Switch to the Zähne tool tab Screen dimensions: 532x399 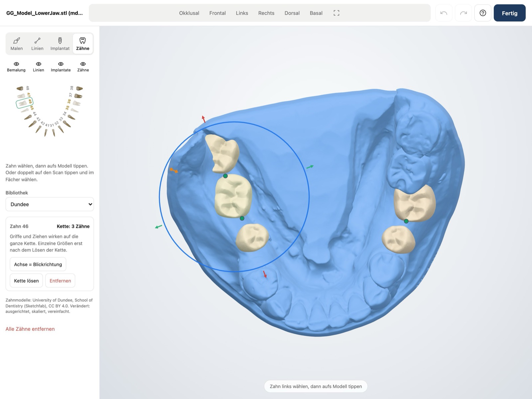pyautogui.click(x=82, y=44)
